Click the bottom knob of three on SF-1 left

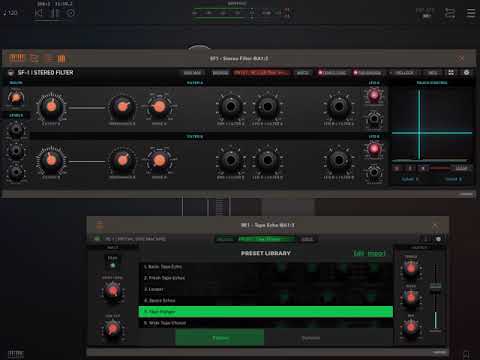[x=16, y=172]
